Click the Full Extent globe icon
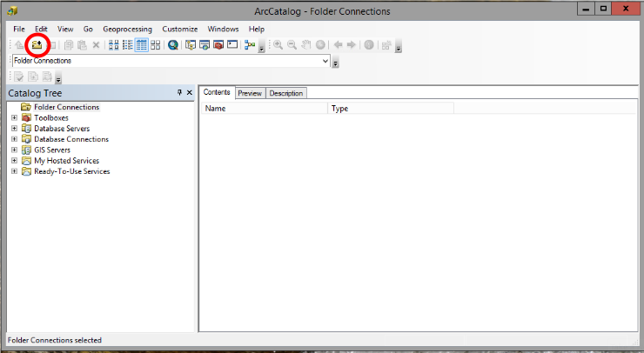 pyautogui.click(x=320, y=44)
